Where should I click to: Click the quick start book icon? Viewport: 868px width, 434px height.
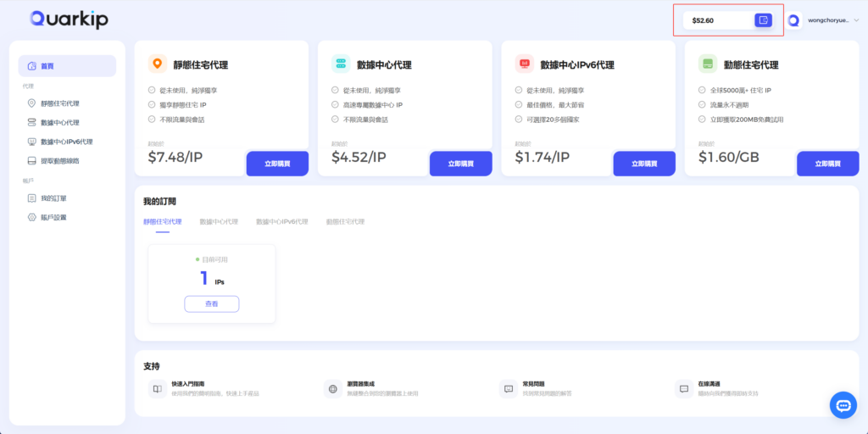(x=157, y=388)
